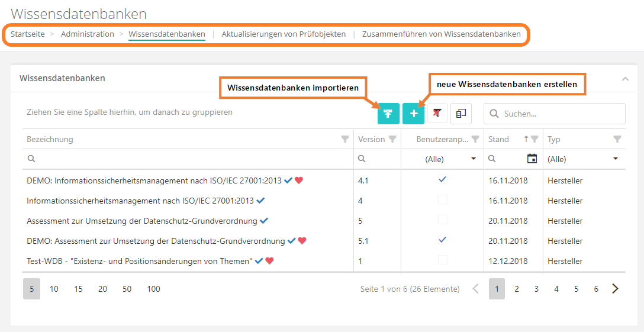Viewport: 644px width, 332px height.
Task: Click the import Wissensdatenbanken upload icon
Action: point(388,114)
